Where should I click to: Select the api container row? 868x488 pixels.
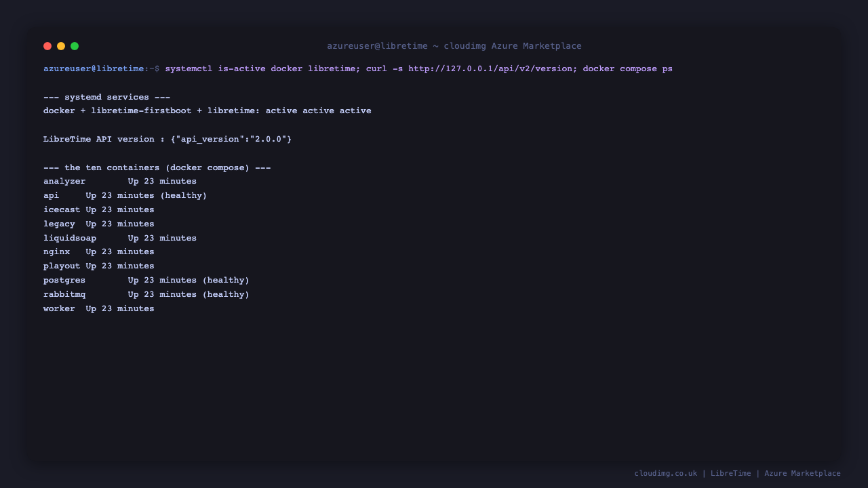pyautogui.click(x=125, y=195)
